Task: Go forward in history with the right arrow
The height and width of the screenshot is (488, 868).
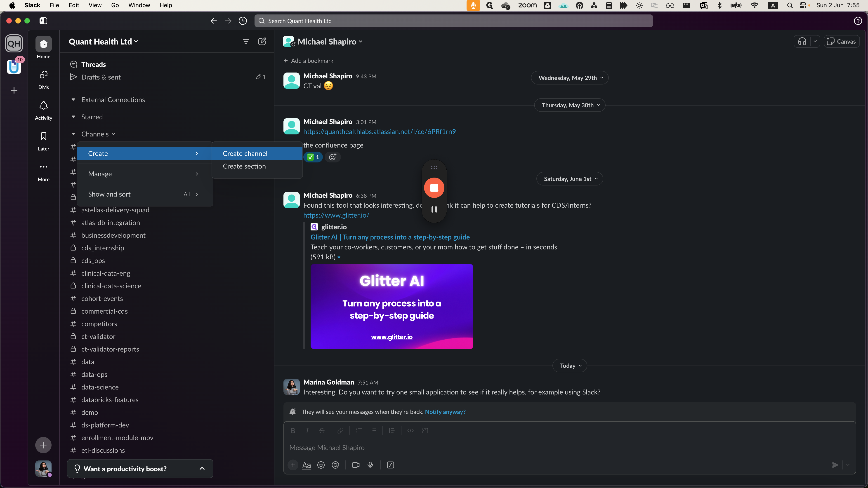Action: tap(228, 21)
